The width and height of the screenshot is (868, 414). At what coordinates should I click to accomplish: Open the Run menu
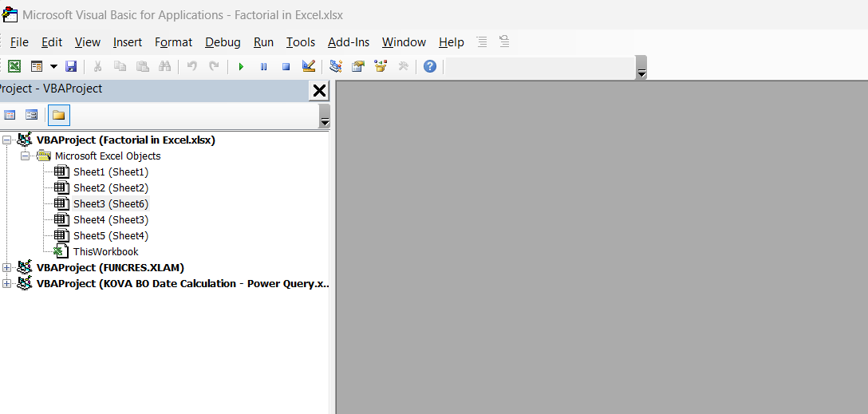[x=263, y=42]
